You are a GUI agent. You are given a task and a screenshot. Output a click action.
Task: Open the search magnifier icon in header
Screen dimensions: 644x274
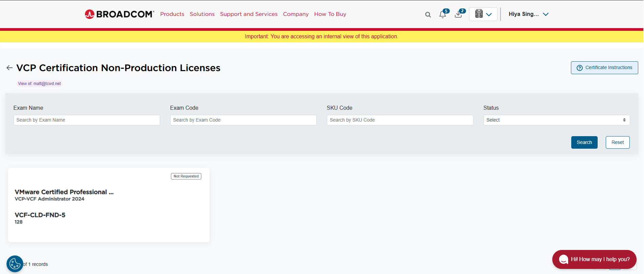(428, 15)
